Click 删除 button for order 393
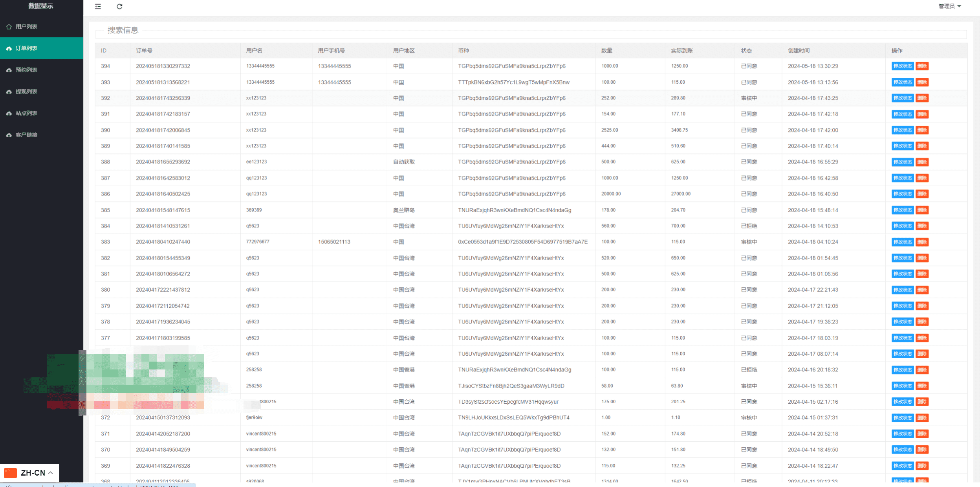 922,82
